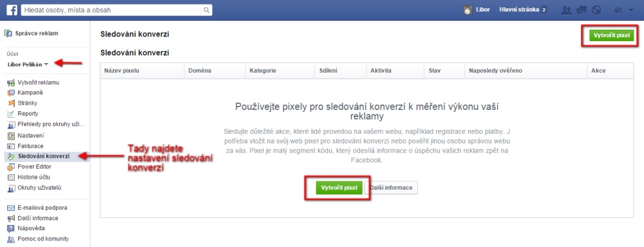Focus the Hledat osoby search field
This screenshot has height=247, width=644.
[x=111, y=10]
